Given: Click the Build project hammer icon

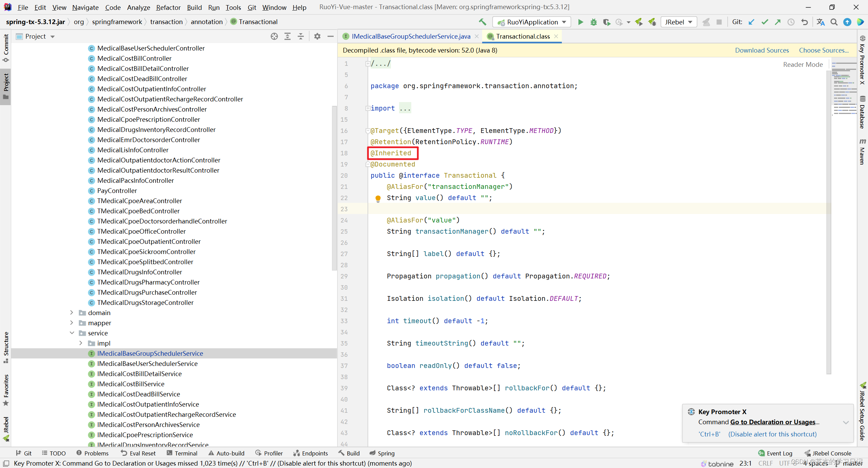Looking at the screenshot, I should pyautogui.click(x=482, y=22).
